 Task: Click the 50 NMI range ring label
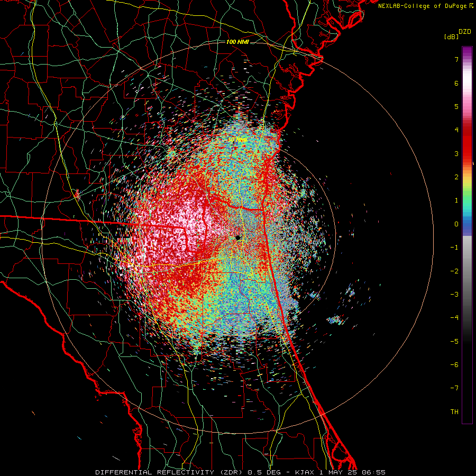pyautogui.click(x=237, y=140)
